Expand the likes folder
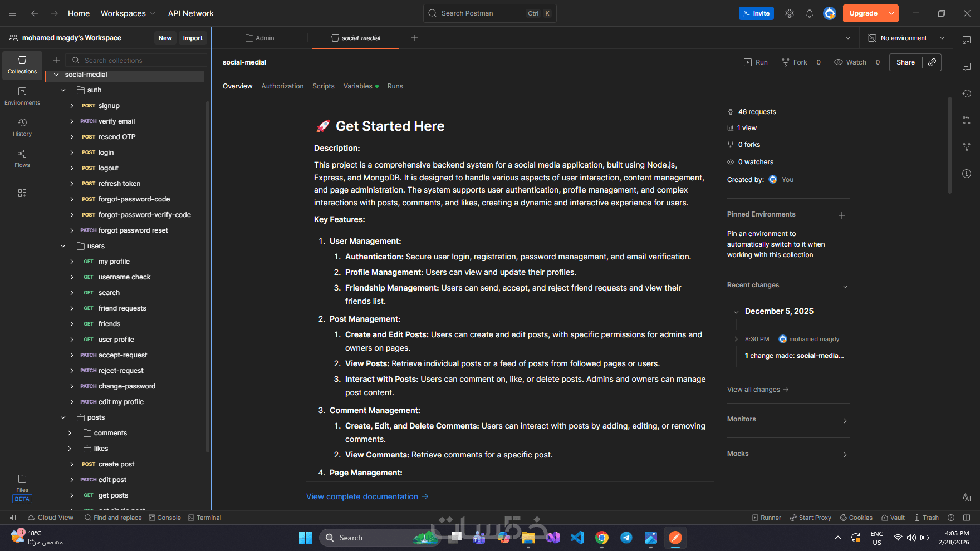Image resolution: width=980 pixels, height=551 pixels. (x=70, y=449)
